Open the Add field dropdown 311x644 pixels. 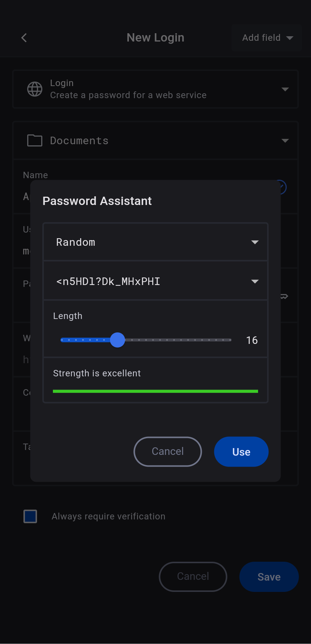pos(267,38)
